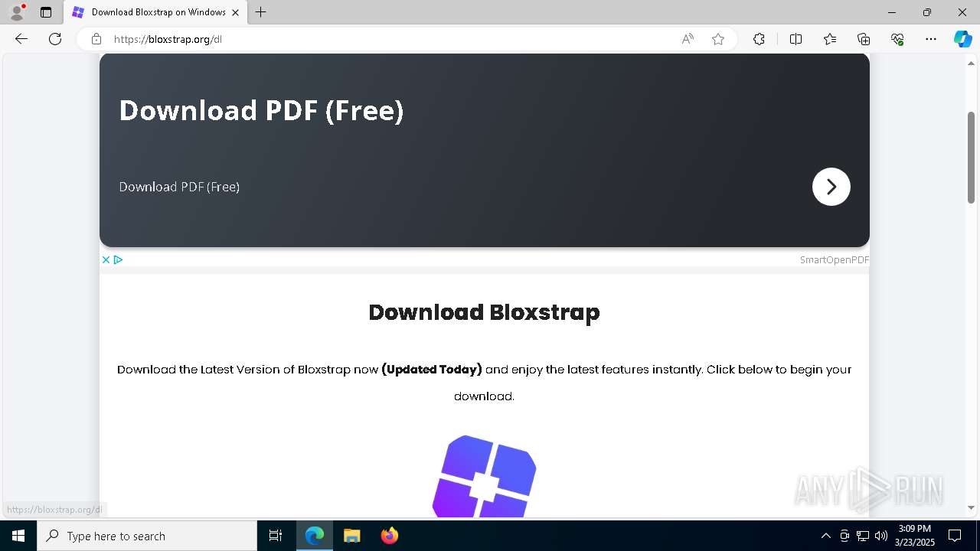The width and height of the screenshot is (980, 551).
Task: Open the tab actions menu icon
Action: (46, 12)
